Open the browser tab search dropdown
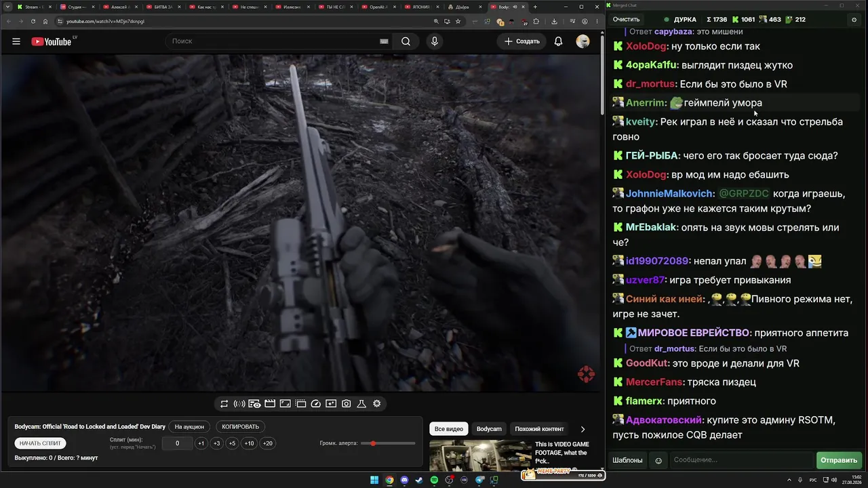The height and width of the screenshot is (488, 868). click(x=7, y=7)
